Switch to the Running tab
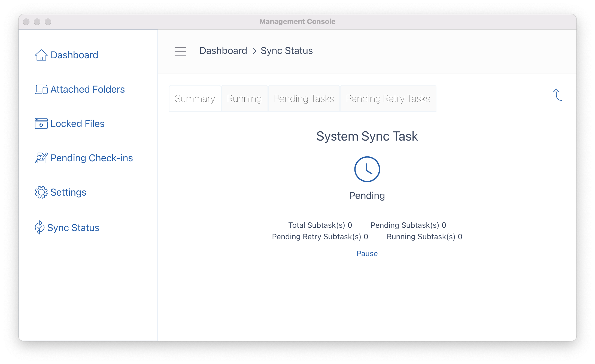The image size is (595, 364). click(244, 99)
